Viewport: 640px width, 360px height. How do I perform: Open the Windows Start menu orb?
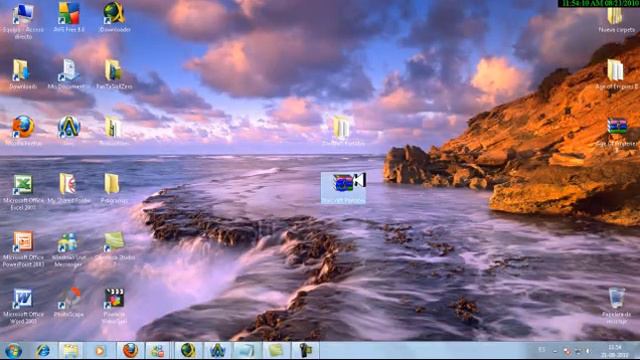(x=13, y=351)
